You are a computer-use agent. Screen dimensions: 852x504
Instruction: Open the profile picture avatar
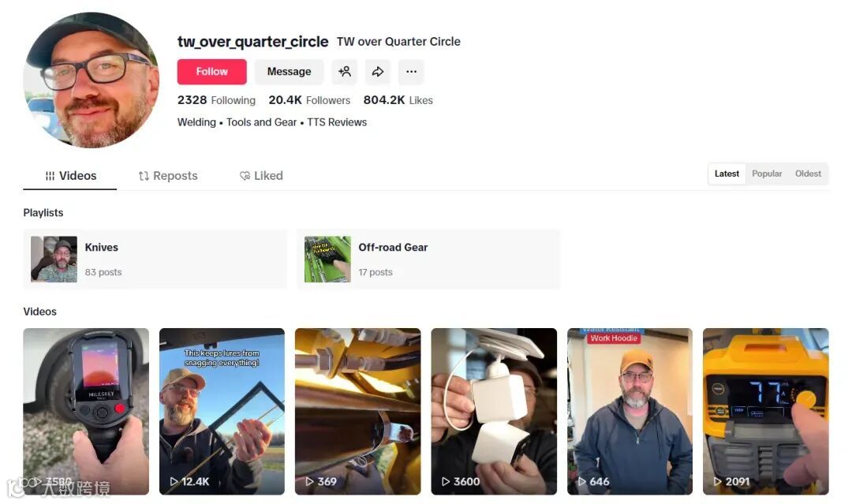(x=92, y=80)
